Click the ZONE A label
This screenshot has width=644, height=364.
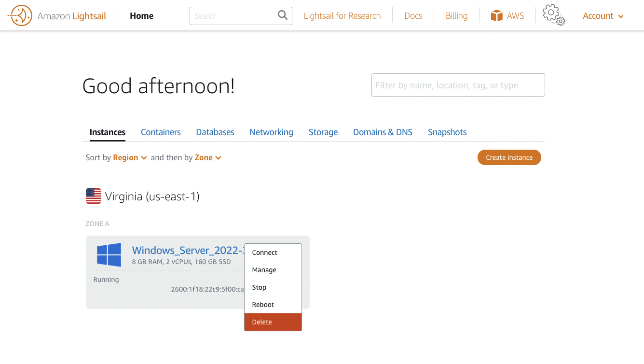pyautogui.click(x=97, y=224)
